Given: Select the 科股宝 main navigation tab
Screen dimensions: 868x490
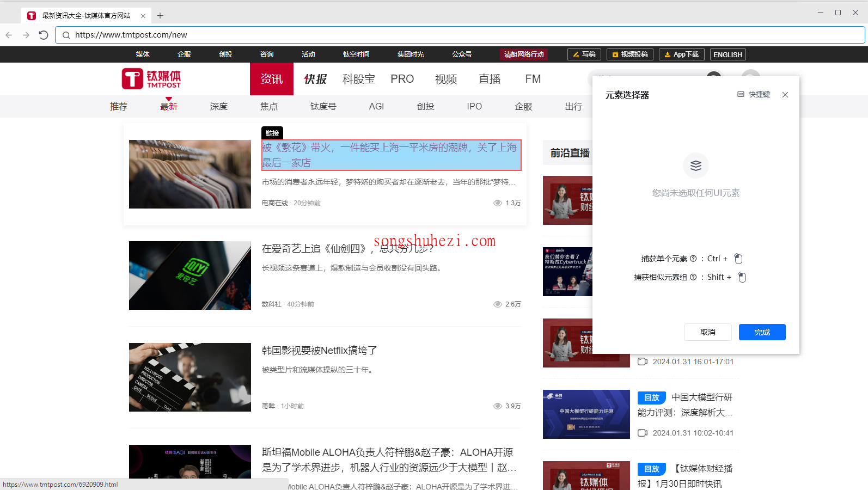Looking at the screenshot, I should click(x=359, y=79).
